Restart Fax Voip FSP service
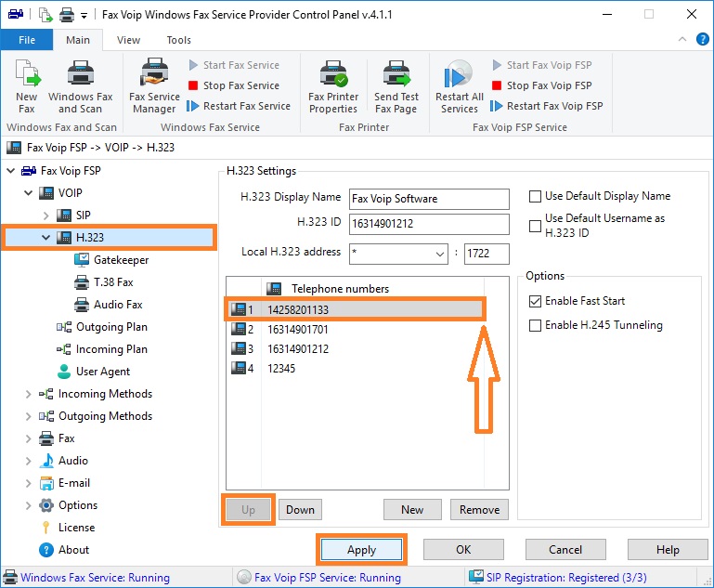The image size is (714, 588). click(x=547, y=106)
